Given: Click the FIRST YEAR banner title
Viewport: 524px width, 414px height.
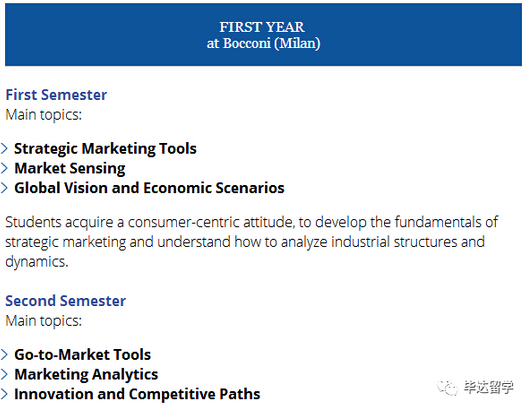Looking at the screenshot, I should [x=262, y=27].
